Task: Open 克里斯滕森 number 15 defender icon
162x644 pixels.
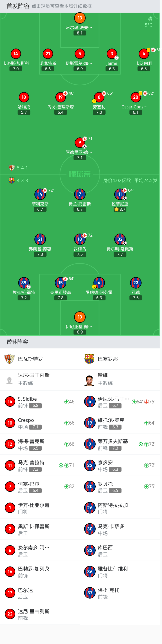Action: pos(60,283)
